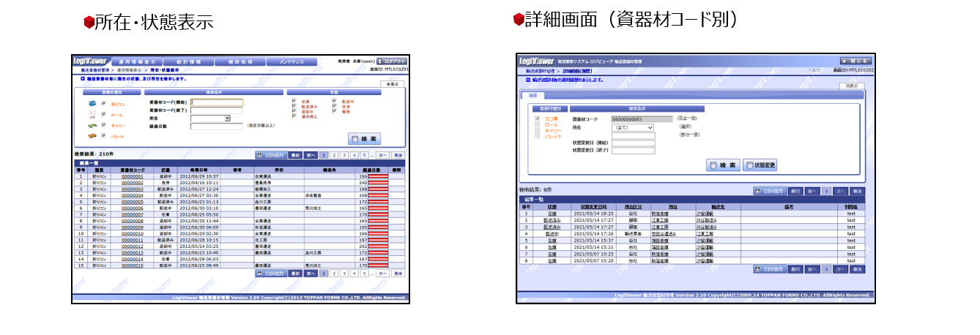The image size is (980, 335).
Task: Open the メンテナンス menu tab
Action: pos(291,62)
